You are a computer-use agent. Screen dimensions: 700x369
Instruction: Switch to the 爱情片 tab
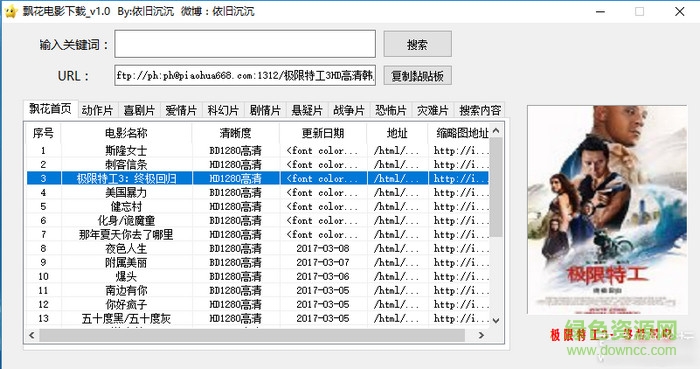[x=181, y=110]
